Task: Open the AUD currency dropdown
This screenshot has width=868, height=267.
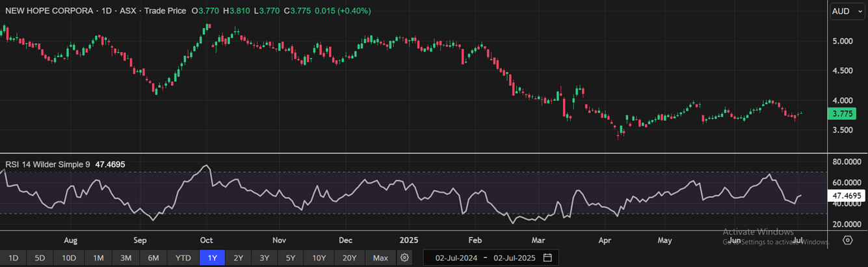Action: [846, 11]
